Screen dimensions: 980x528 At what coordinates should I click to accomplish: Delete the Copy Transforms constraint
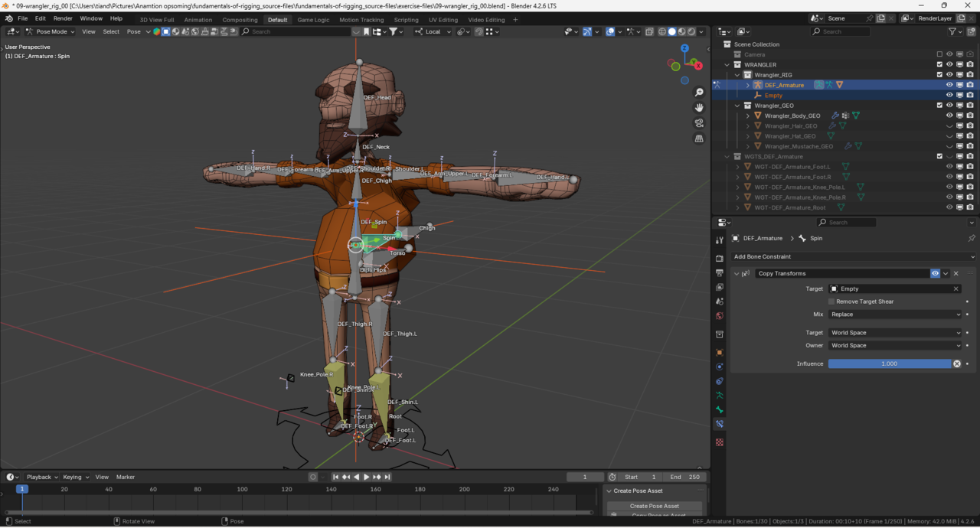click(955, 273)
